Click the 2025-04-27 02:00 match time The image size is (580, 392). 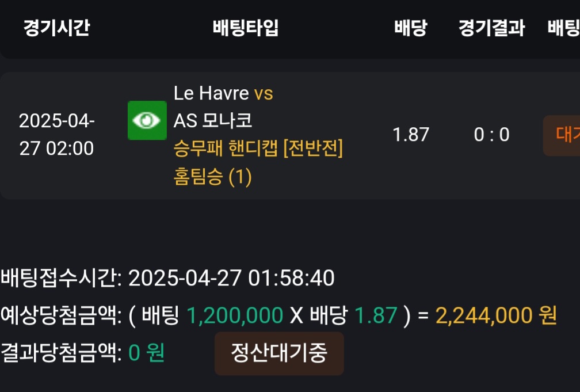pyautogui.click(x=56, y=134)
